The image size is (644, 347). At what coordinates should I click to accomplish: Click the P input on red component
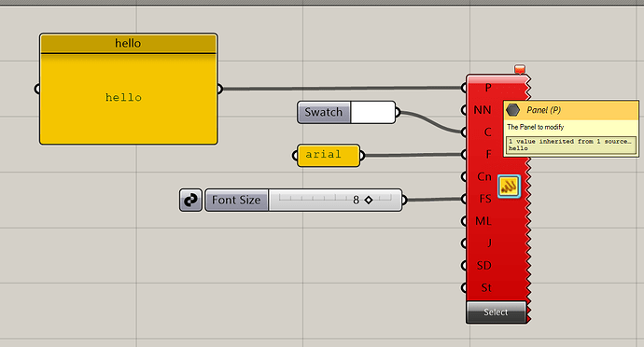(487, 88)
